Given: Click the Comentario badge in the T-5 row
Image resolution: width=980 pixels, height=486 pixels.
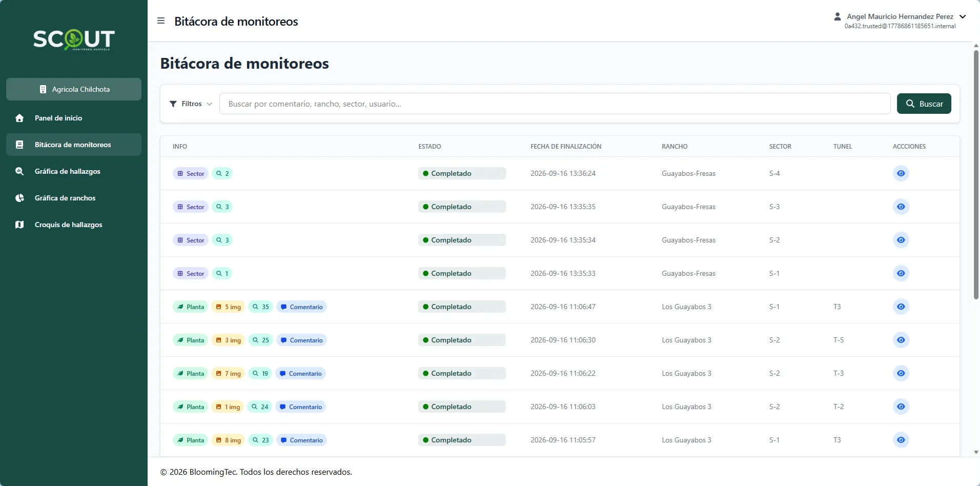Looking at the screenshot, I should 301,340.
